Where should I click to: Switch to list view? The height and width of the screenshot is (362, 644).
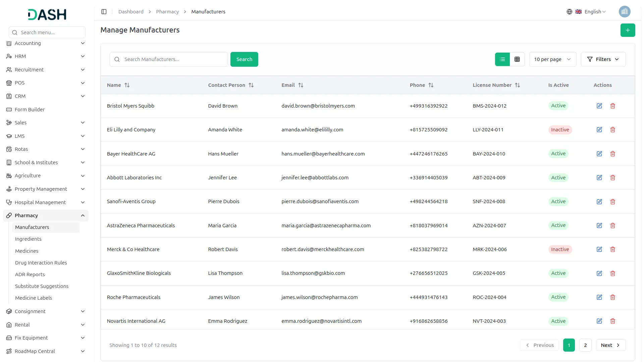tap(502, 59)
